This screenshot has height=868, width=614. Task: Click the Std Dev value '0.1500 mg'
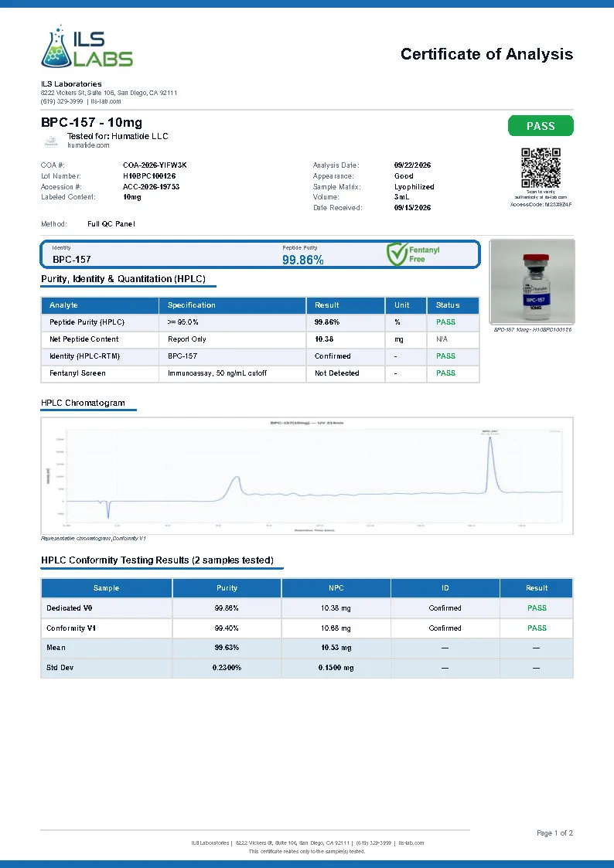click(x=336, y=668)
